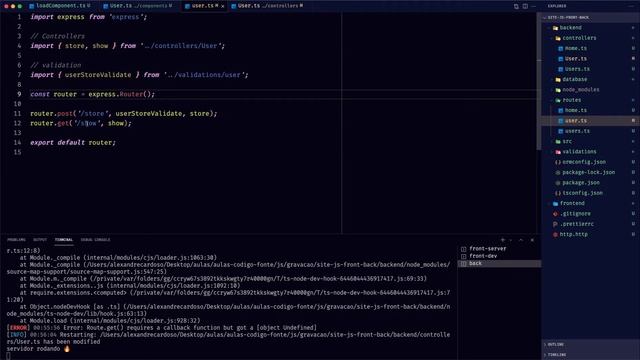Screen dimensions: 640x360
Task: Expand the database folder
Action: point(591,79)
